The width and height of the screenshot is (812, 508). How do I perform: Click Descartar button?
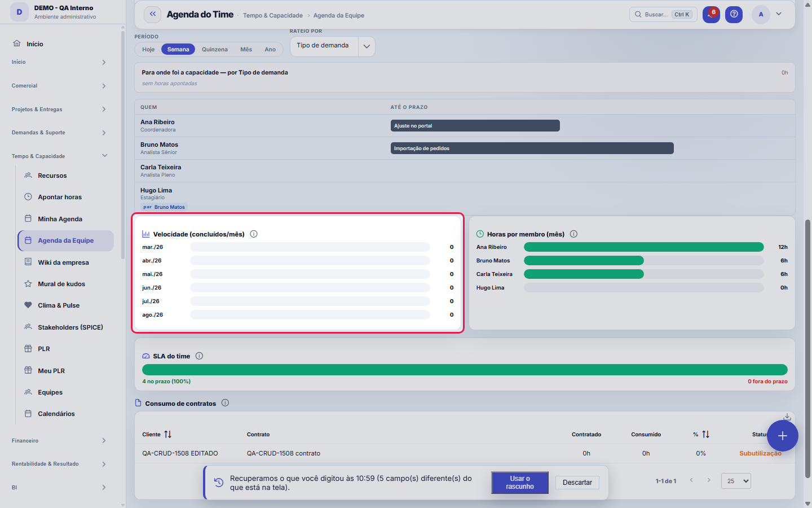(x=577, y=483)
